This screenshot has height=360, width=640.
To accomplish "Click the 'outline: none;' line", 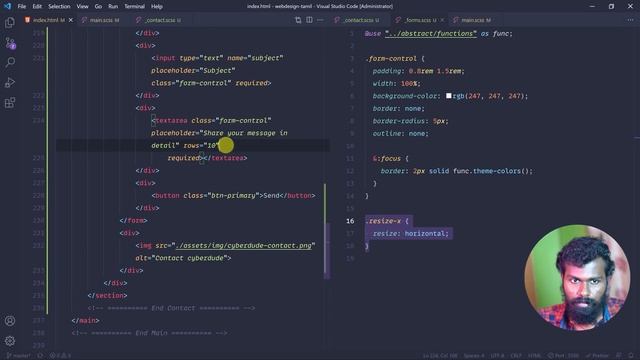I will click(400, 133).
